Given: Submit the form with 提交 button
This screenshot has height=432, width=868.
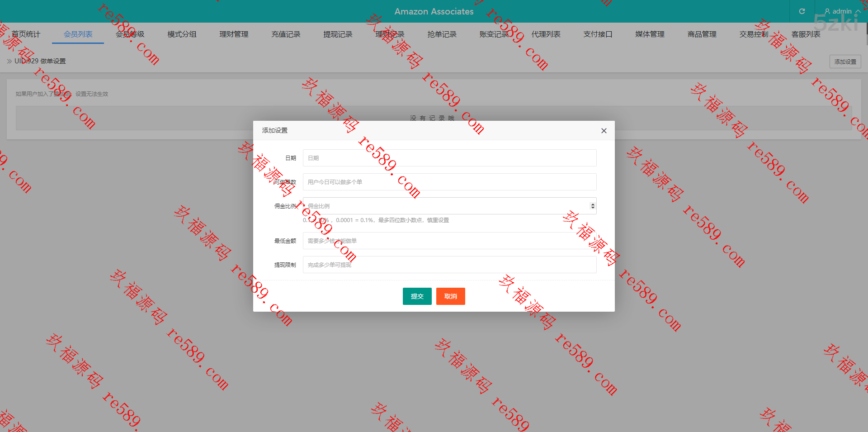Looking at the screenshot, I should click(x=417, y=296).
